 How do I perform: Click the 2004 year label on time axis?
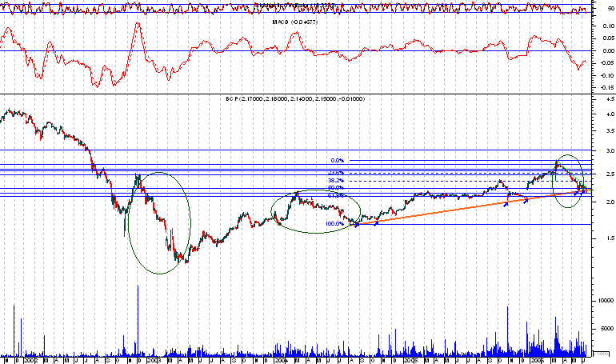coord(281,360)
